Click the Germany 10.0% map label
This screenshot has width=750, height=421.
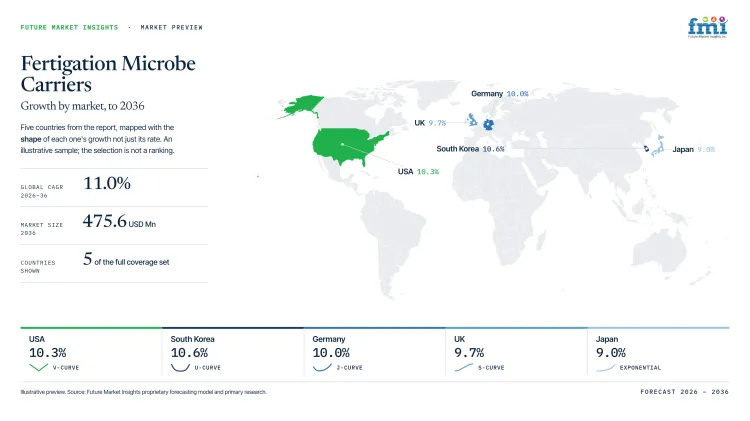click(499, 94)
